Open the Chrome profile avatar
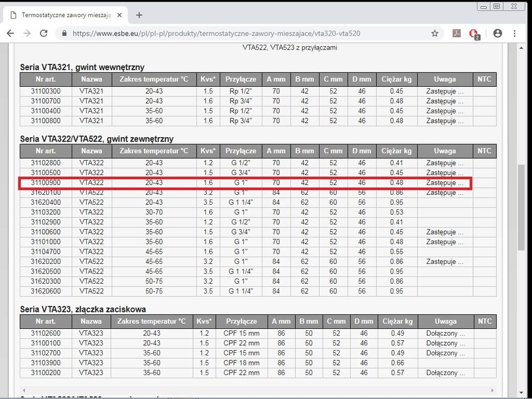This screenshot has height=399, width=532. (497, 33)
